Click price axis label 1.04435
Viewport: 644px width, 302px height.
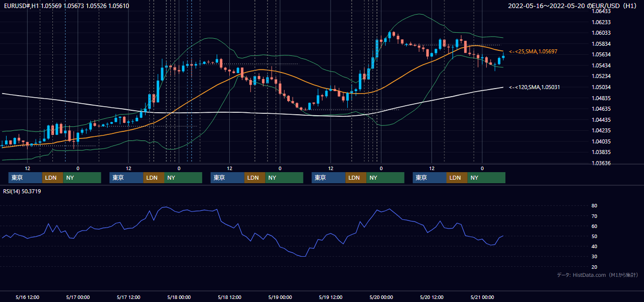601,119
